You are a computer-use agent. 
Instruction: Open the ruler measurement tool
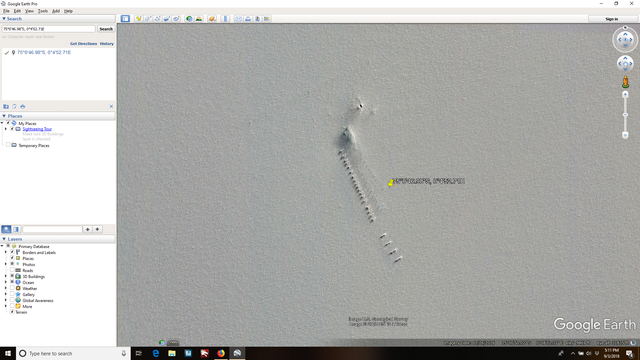(225, 19)
